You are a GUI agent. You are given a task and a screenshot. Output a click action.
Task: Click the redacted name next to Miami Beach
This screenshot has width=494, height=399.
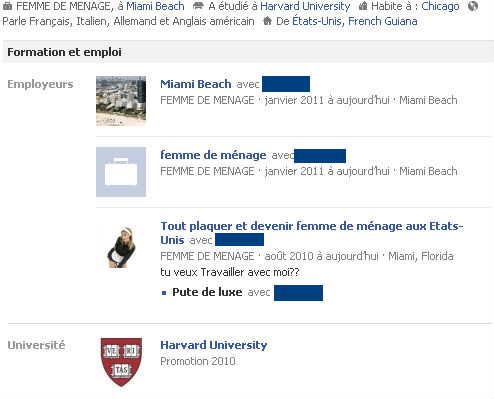[286, 84]
